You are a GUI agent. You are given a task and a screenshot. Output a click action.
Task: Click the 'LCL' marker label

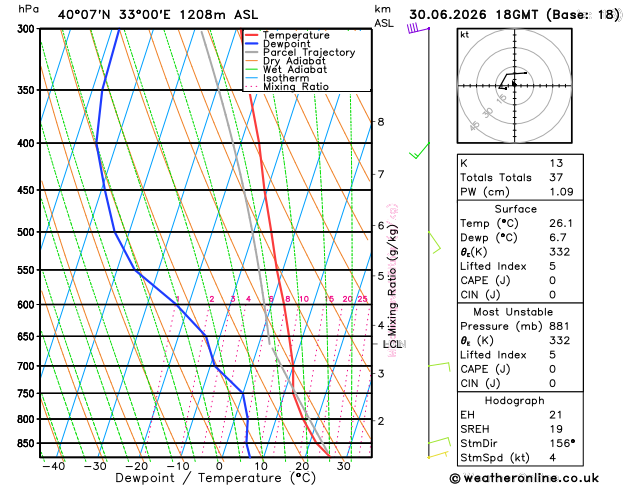coord(392,344)
